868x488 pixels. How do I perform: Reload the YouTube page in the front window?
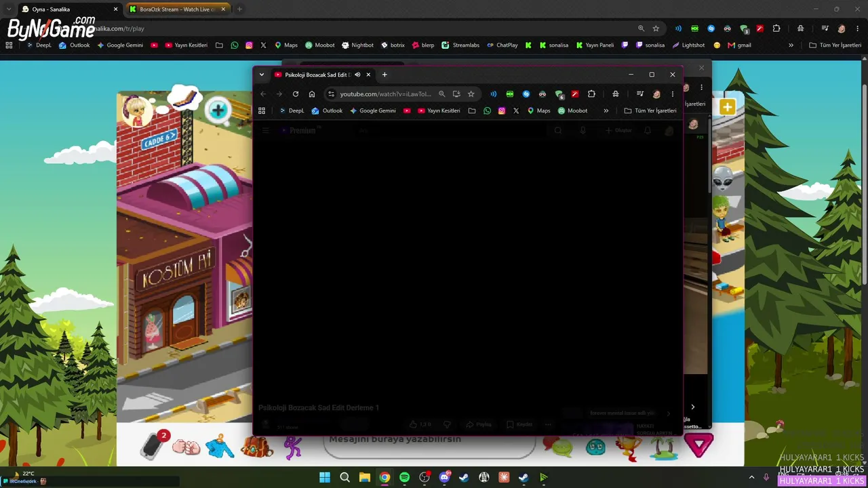coord(296,94)
